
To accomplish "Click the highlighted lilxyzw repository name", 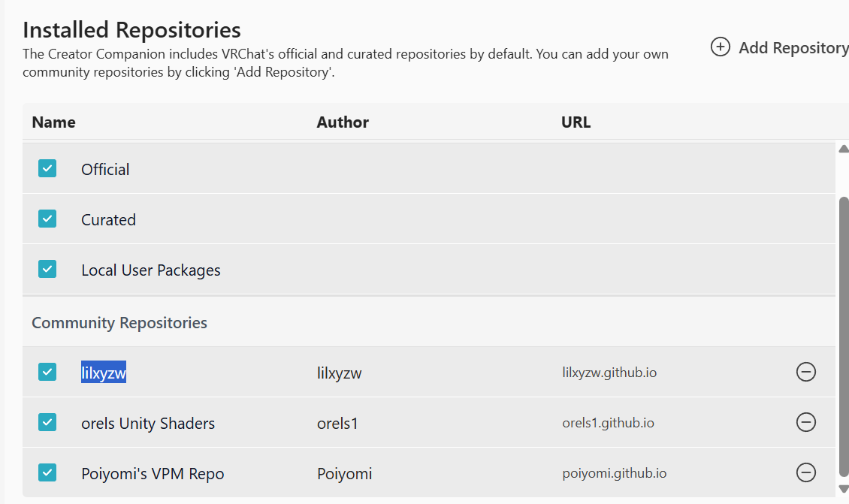I will coord(104,373).
